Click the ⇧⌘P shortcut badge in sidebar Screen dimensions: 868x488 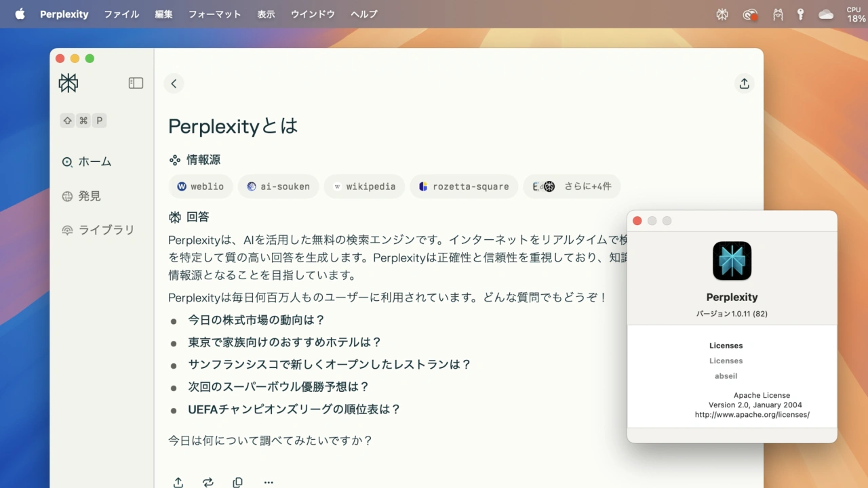(83, 121)
